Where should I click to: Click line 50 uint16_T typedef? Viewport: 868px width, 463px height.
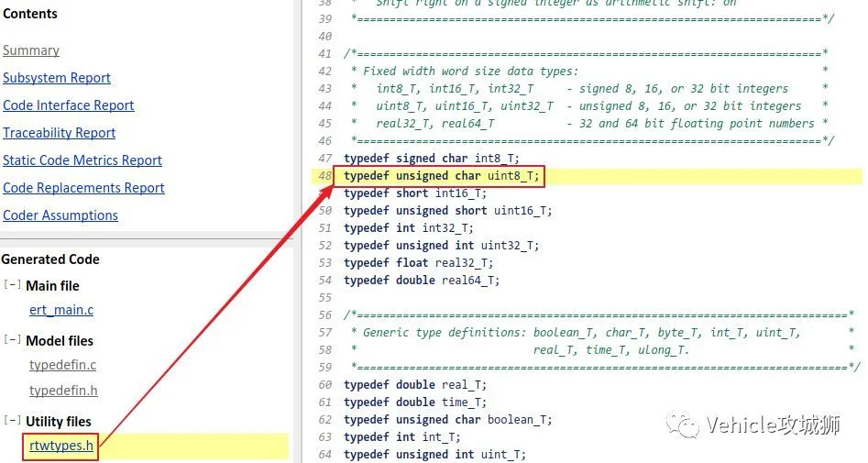click(448, 211)
